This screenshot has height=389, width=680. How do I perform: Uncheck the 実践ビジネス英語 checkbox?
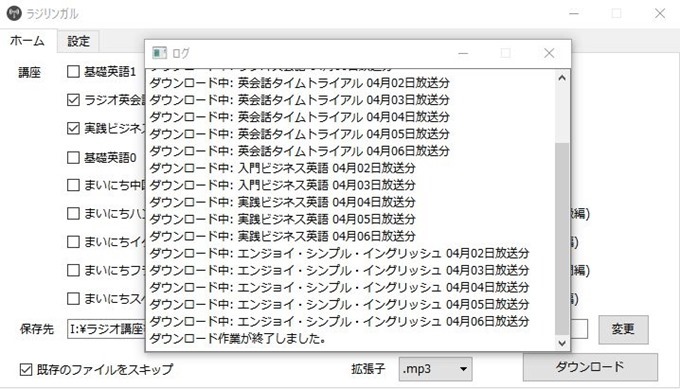click(73, 128)
